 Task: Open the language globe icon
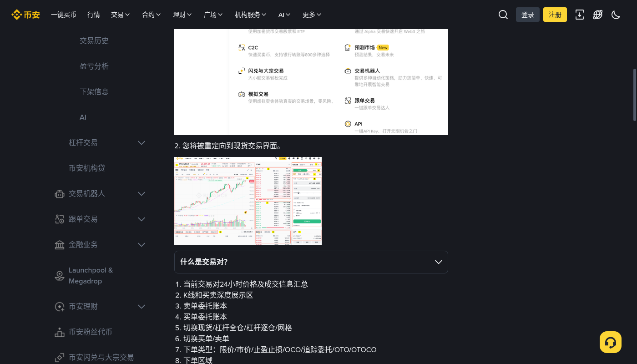click(598, 15)
